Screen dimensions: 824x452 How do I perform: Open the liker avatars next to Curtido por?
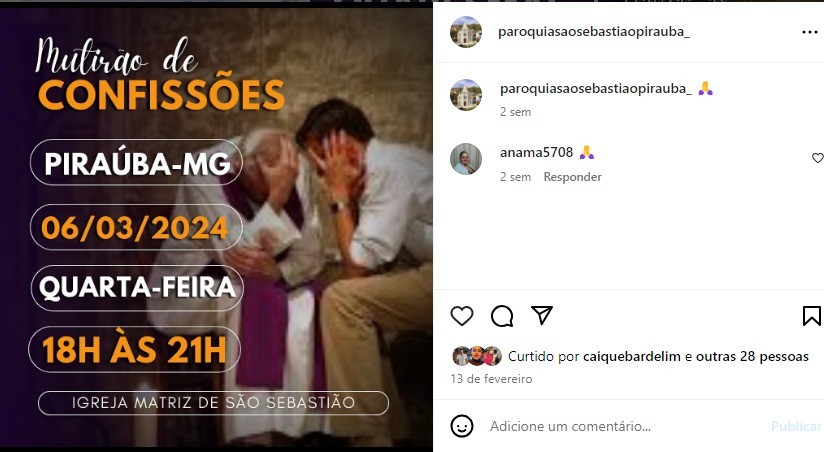(477, 356)
